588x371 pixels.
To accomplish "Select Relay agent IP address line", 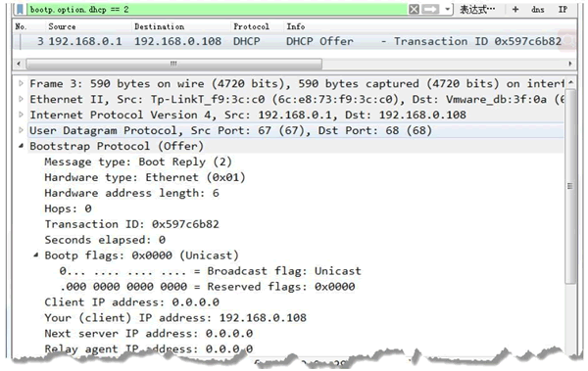I will click(149, 348).
